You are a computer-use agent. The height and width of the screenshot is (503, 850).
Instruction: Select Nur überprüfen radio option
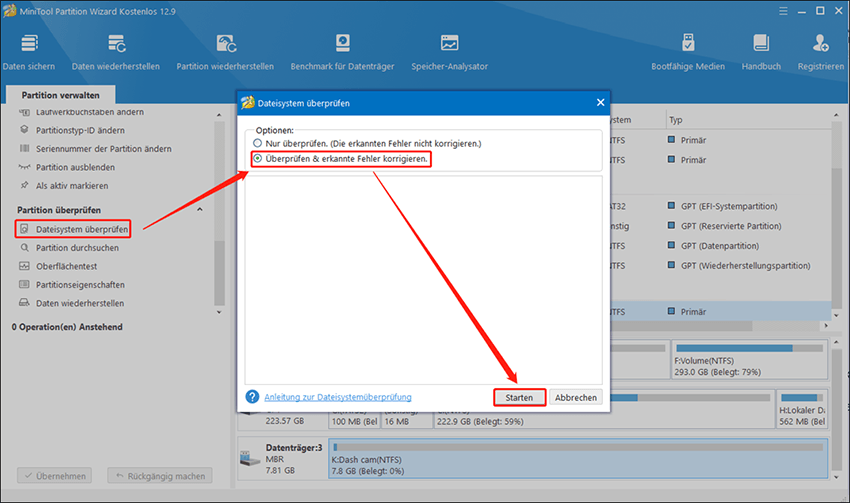[x=257, y=143]
